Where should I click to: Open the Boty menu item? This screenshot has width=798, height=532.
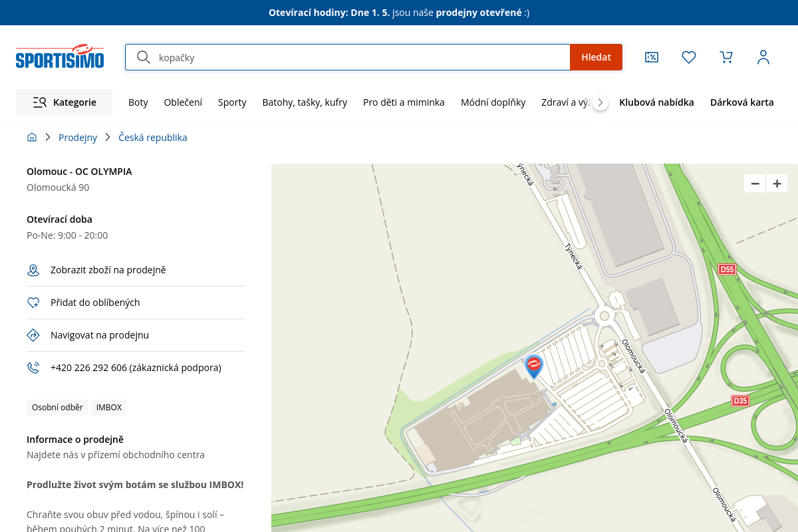click(x=138, y=102)
